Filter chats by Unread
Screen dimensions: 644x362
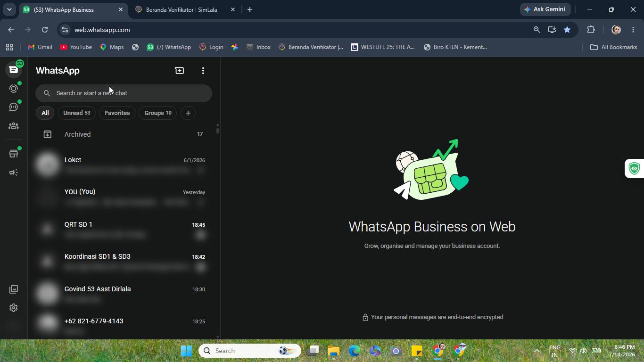tap(77, 113)
